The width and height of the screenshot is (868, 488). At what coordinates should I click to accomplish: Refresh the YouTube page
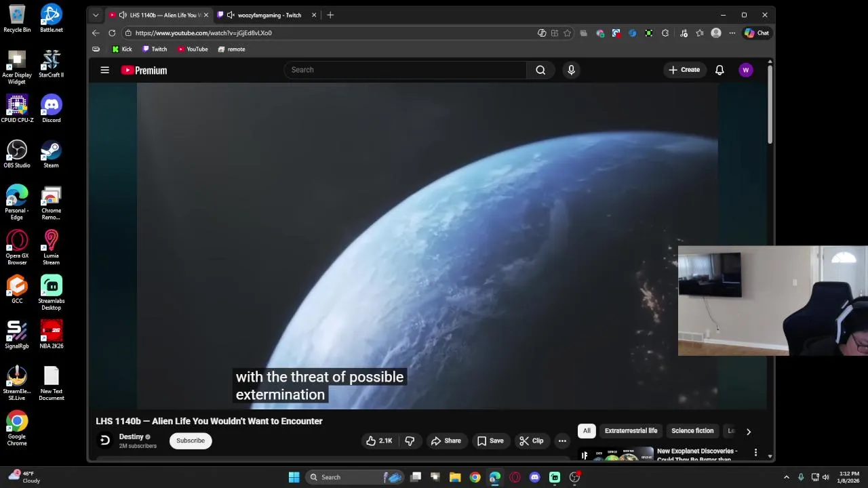[x=112, y=33]
